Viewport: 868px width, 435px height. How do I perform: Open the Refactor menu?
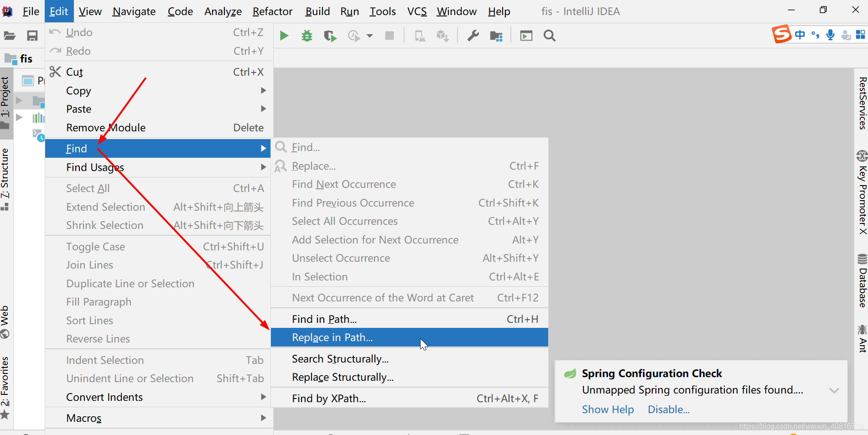272,11
